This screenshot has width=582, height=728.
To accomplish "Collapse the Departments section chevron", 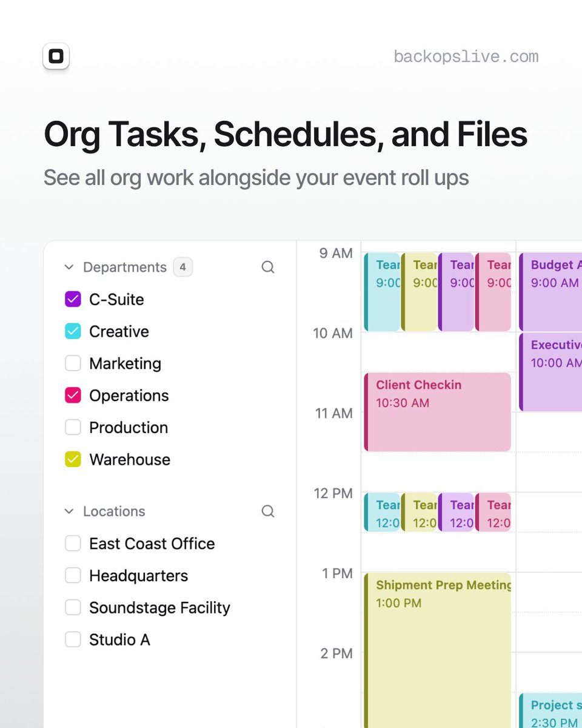I will (x=69, y=267).
